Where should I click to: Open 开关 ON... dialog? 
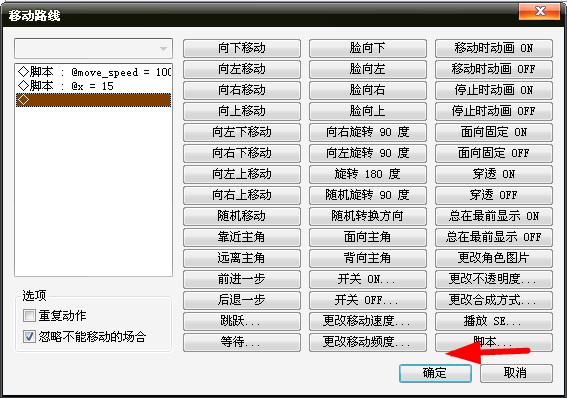tap(368, 279)
